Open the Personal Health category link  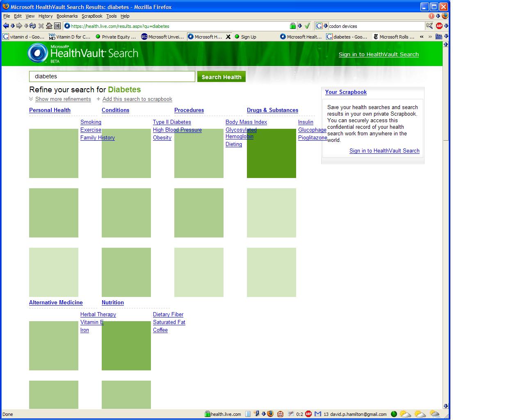(50, 110)
